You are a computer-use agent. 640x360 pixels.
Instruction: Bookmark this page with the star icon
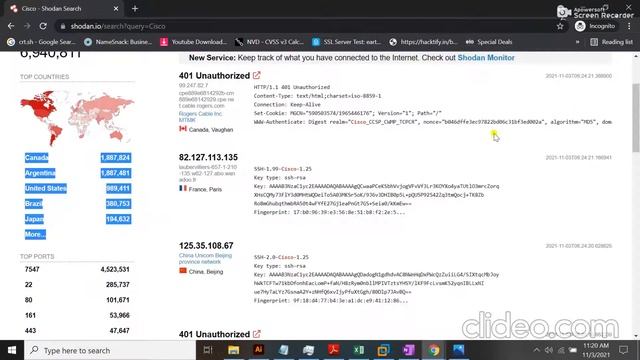560,26
